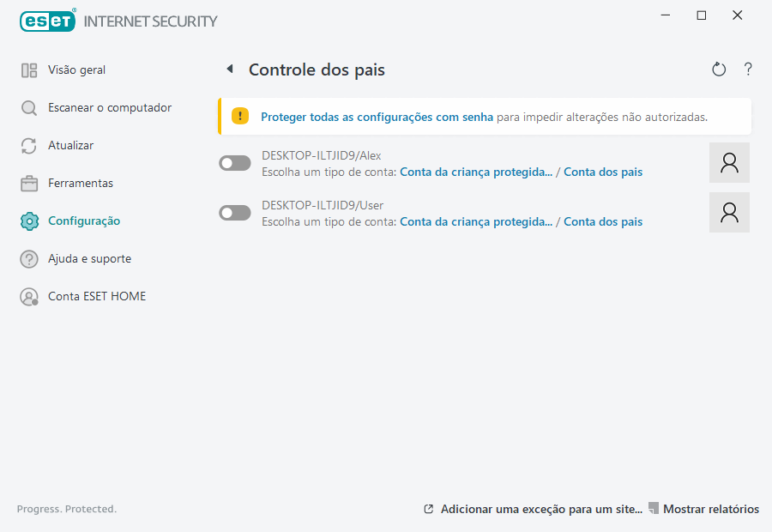Open Visão geral from the sidebar

coord(73,70)
